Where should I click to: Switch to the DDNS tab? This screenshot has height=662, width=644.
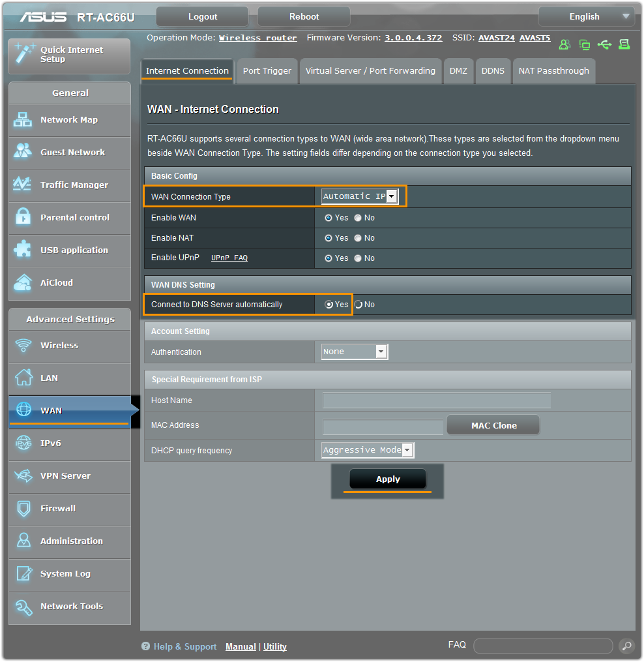[493, 71]
